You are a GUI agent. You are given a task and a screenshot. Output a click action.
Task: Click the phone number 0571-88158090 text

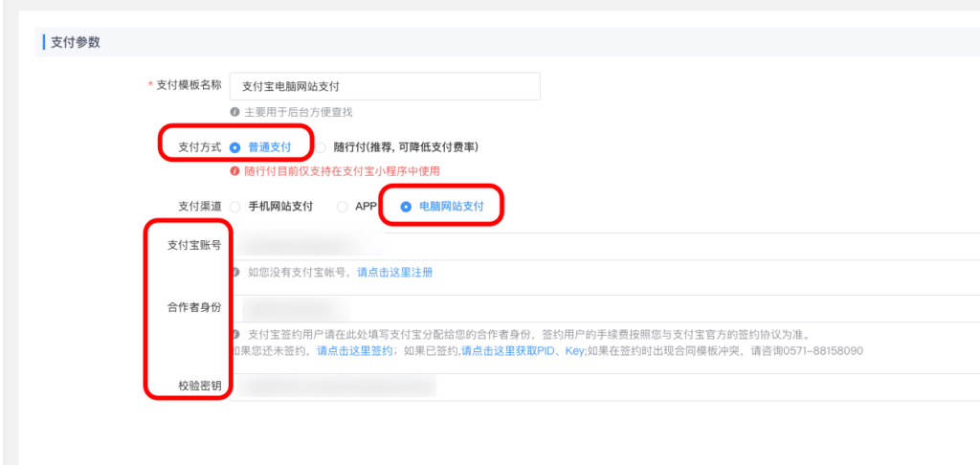click(x=824, y=350)
